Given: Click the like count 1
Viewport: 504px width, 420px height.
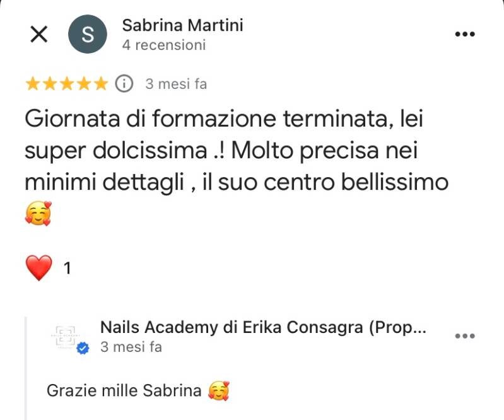Looking at the screenshot, I should tap(67, 267).
